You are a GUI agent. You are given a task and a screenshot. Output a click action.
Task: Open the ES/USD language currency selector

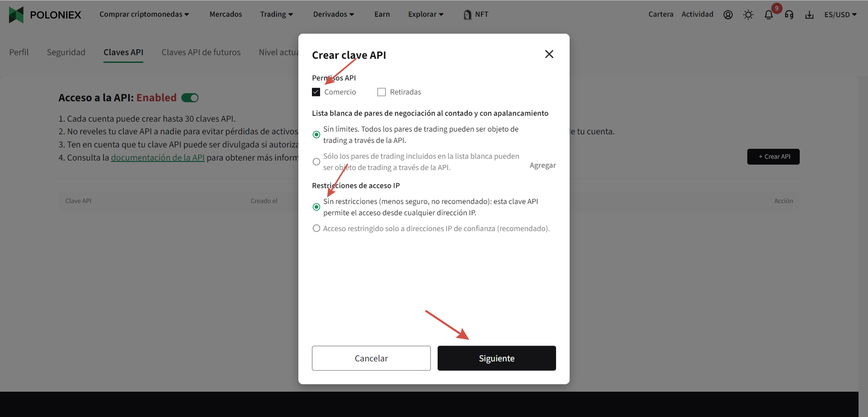[840, 14]
